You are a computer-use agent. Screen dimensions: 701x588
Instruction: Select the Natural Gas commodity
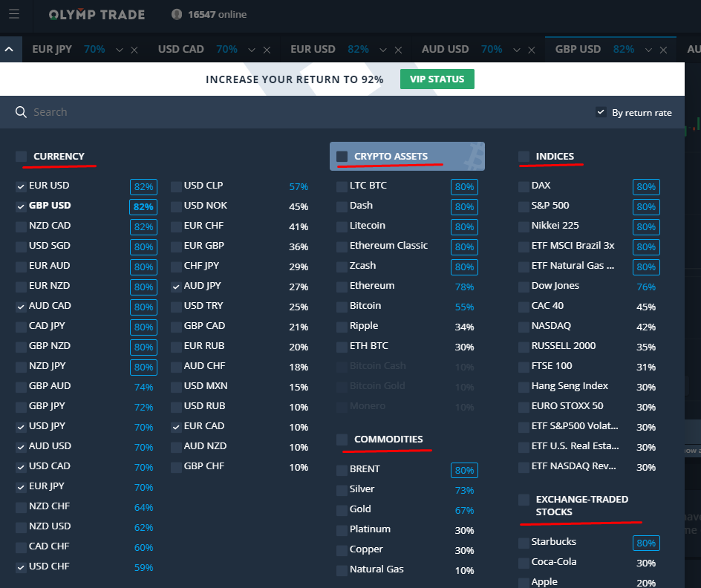(376, 569)
